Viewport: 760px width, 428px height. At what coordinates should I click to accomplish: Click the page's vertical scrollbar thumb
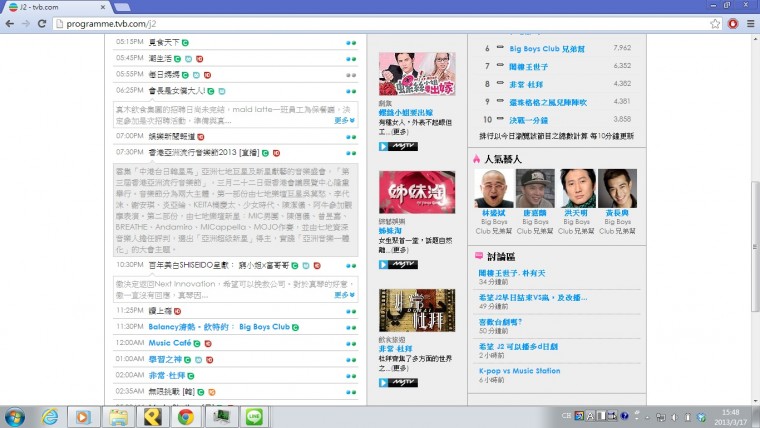coord(755,246)
